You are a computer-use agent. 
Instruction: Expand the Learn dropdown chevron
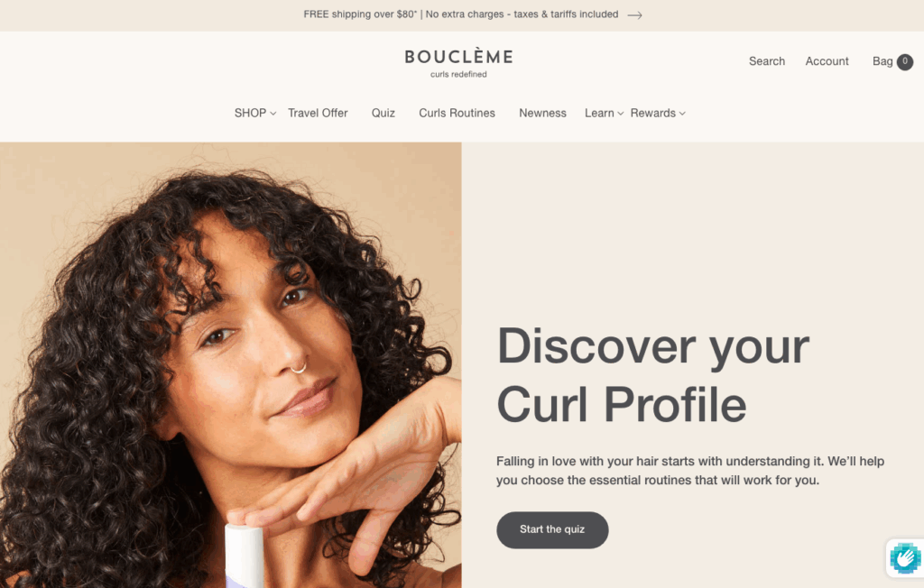[x=621, y=114]
